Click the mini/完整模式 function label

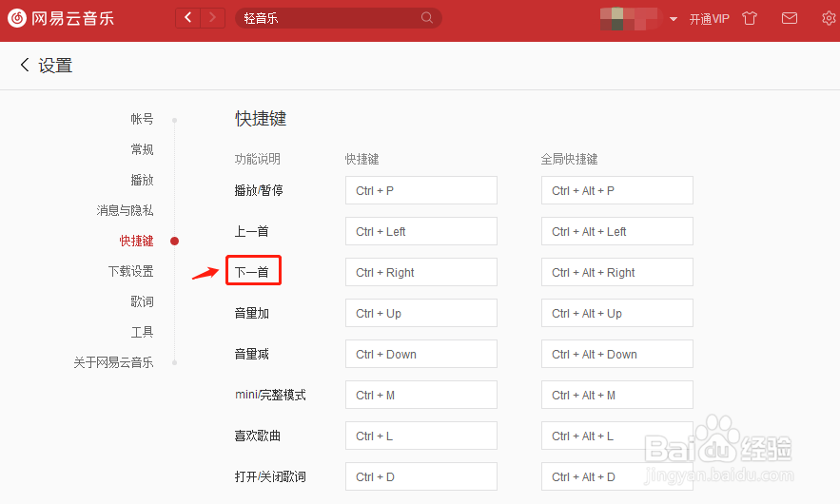point(270,395)
